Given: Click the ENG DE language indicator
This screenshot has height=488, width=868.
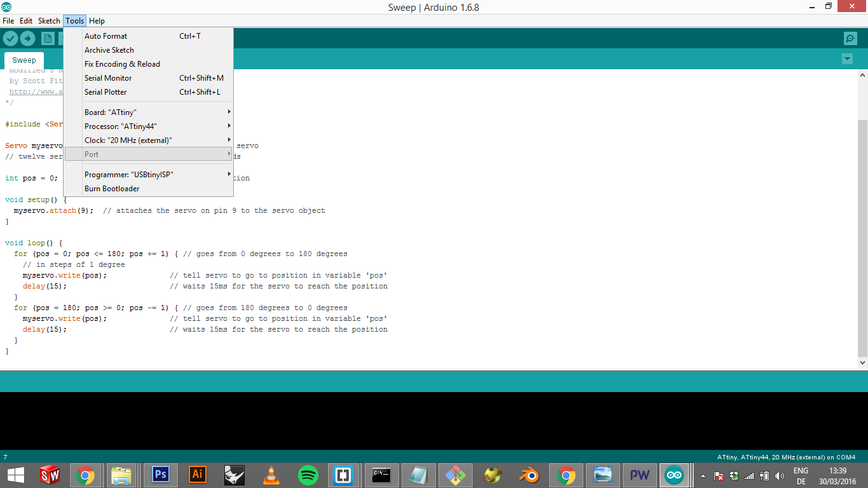Looking at the screenshot, I should 801,475.
